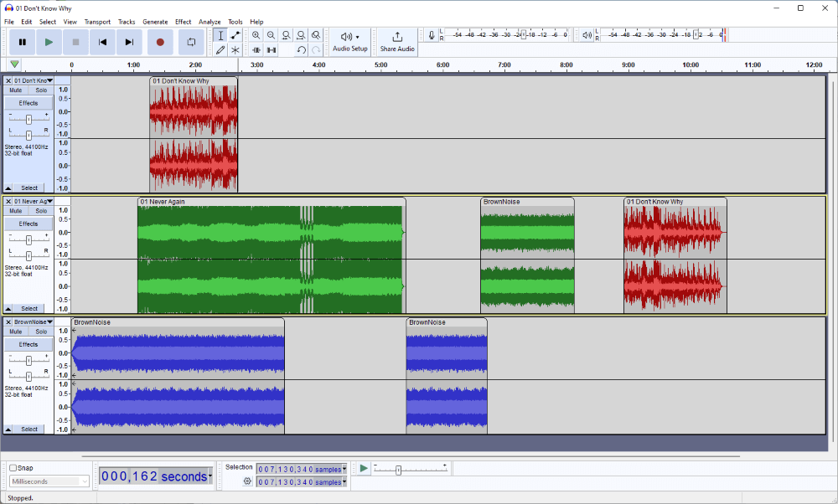Screen dimensions: 838x504
Task: Click the Zoom In magnifier
Action: tap(256, 35)
